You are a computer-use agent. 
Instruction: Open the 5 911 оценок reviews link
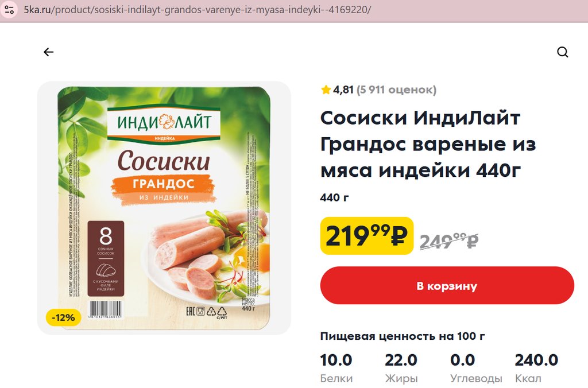[396, 90]
